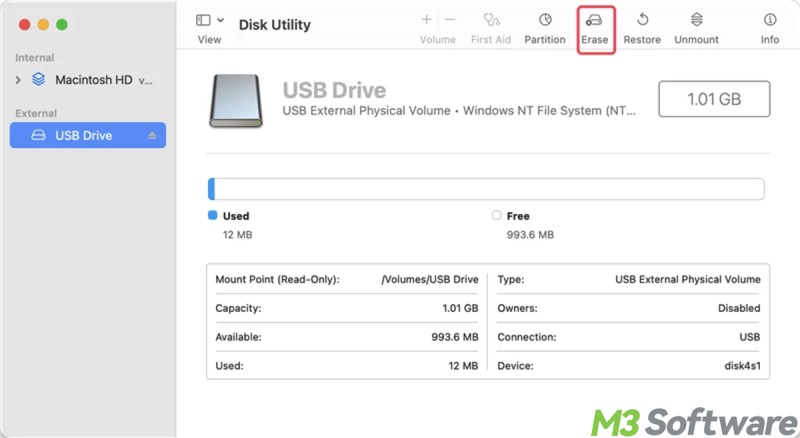
Task: Choose the Restore toolbar button
Action: (x=642, y=29)
